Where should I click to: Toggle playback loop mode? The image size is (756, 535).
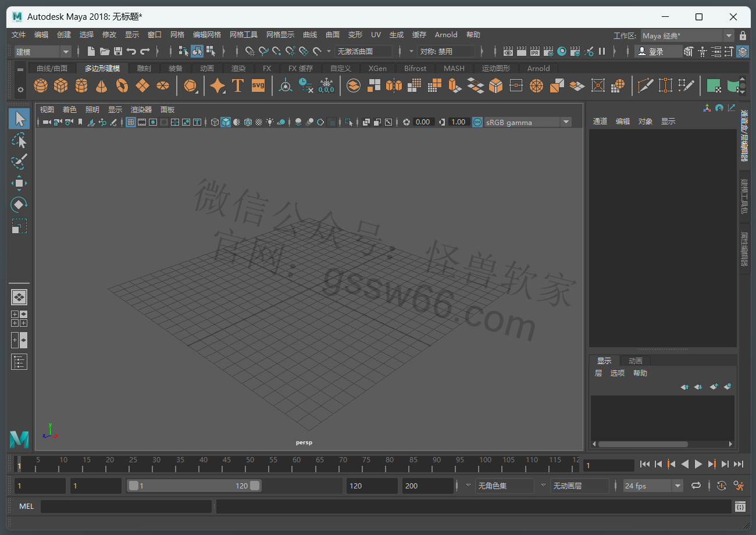[x=696, y=486]
